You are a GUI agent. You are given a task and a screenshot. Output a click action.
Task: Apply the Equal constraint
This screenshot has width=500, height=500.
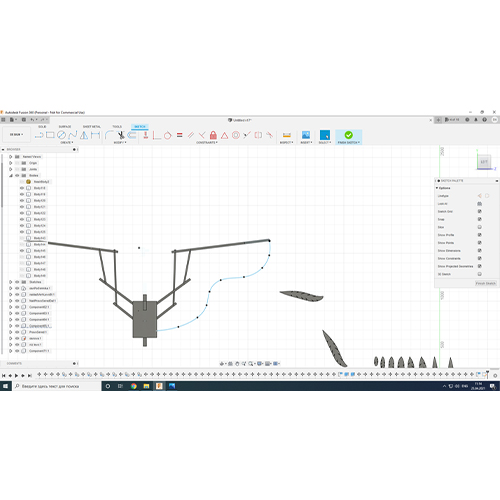[x=180, y=135]
